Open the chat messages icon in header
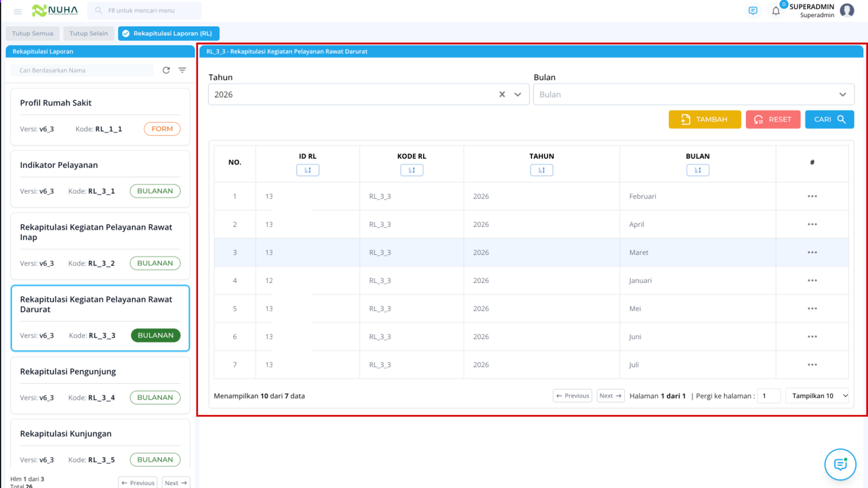Viewport: 868px width, 488px height. coord(752,11)
